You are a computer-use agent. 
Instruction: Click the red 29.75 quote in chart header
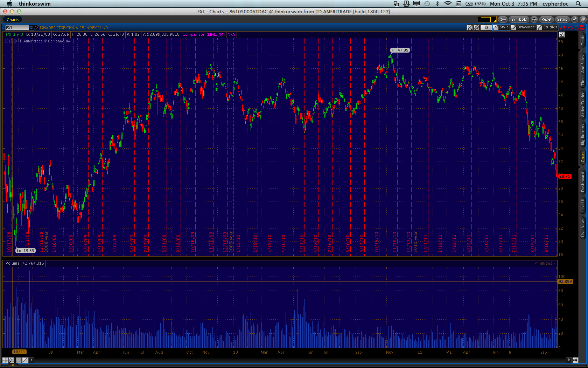(x=566, y=28)
